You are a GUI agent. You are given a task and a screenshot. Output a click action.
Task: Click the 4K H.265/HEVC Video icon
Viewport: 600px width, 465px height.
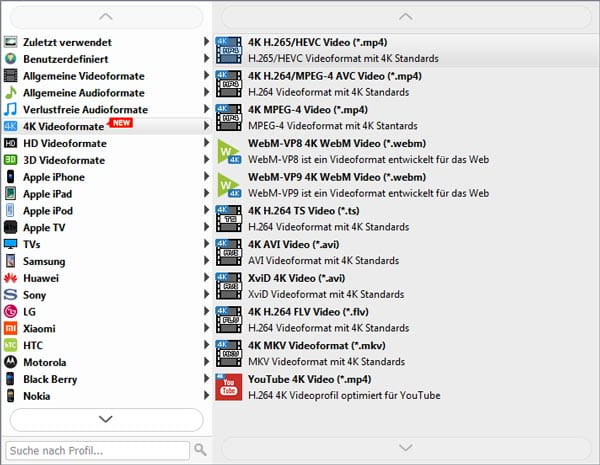(230, 50)
